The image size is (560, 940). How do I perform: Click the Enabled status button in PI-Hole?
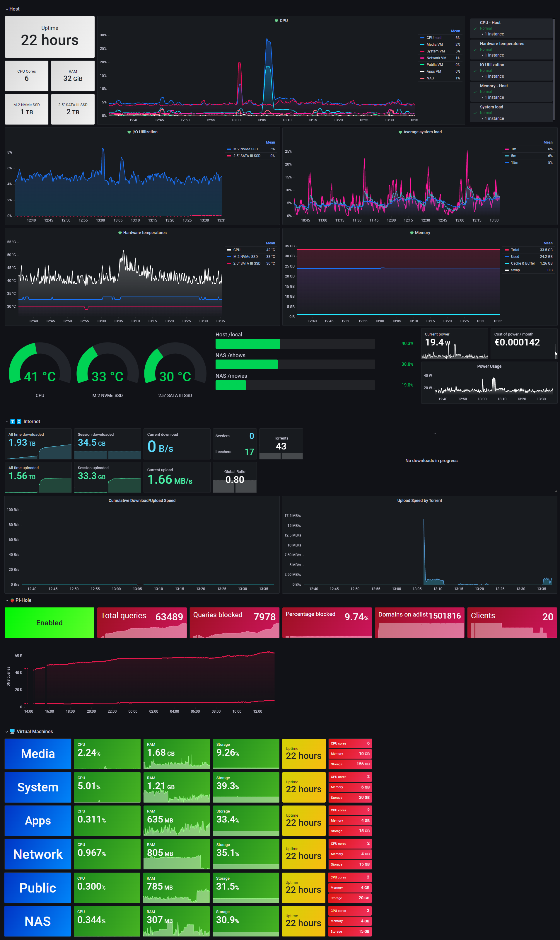49,622
